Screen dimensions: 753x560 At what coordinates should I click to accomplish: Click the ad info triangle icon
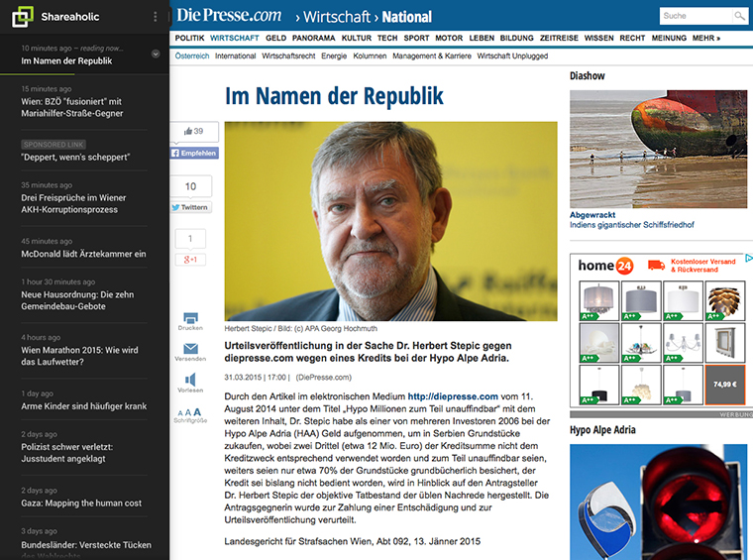749,258
